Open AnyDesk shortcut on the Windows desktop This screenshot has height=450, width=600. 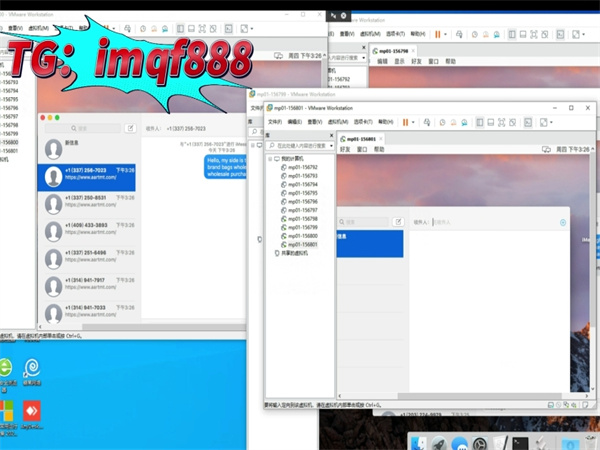coord(31,410)
